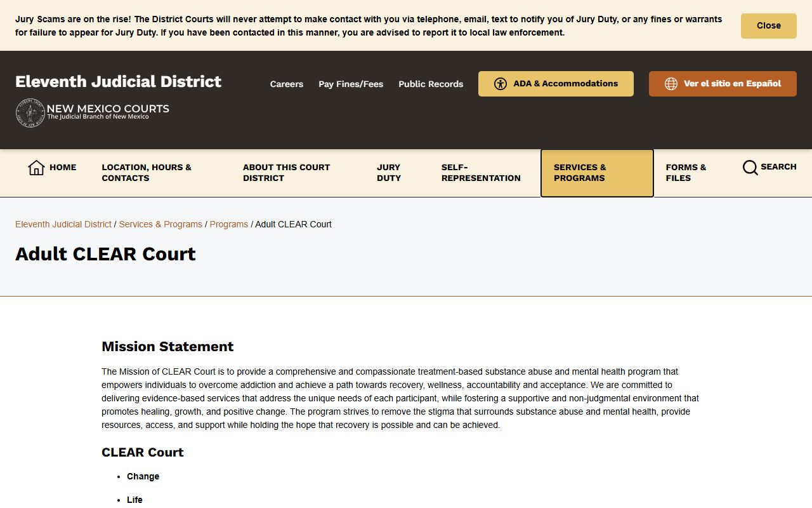Open Public Records link
812x508 pixels.
point(431,84)
